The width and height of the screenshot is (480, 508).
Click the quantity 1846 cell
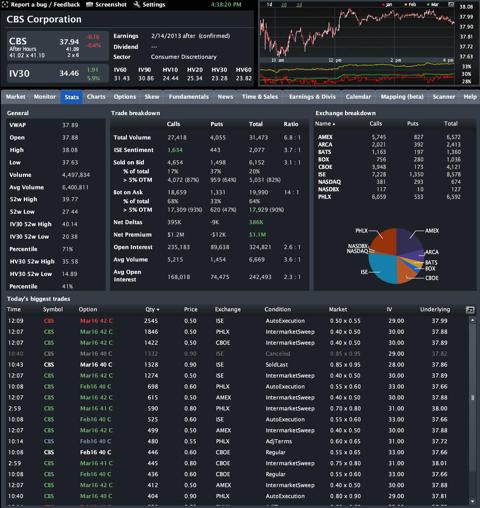click(x=151, y=332)
